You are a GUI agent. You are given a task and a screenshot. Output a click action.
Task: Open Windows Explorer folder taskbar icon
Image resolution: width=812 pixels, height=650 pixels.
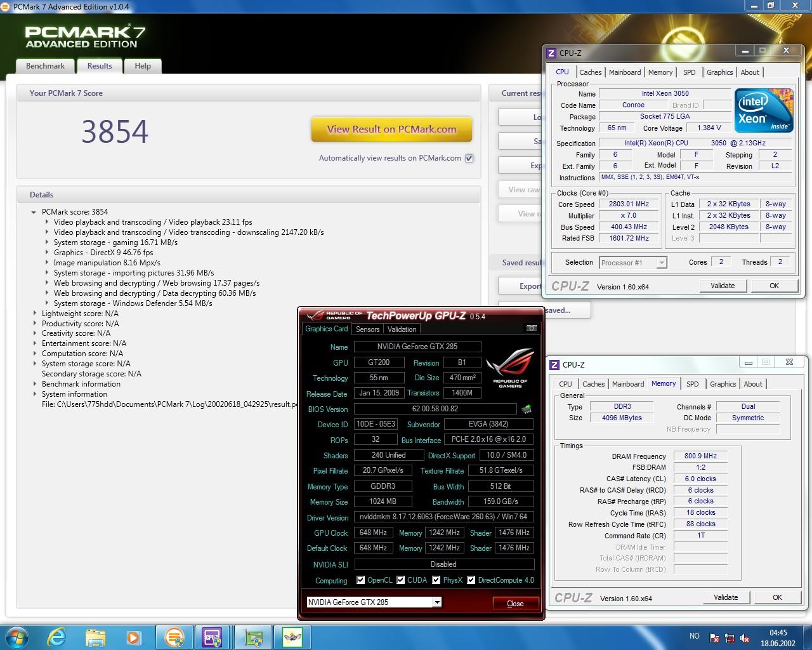point(95,637)
